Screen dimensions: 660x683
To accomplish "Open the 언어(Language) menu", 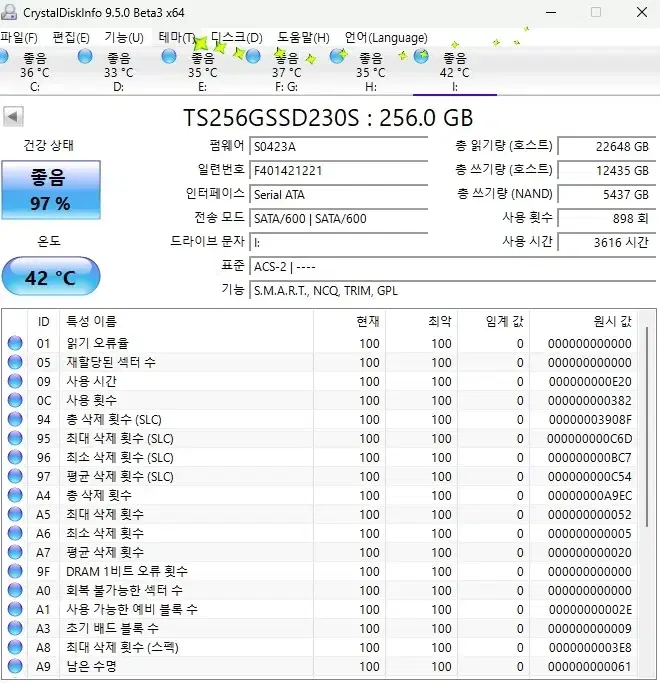I will (386, 38).
